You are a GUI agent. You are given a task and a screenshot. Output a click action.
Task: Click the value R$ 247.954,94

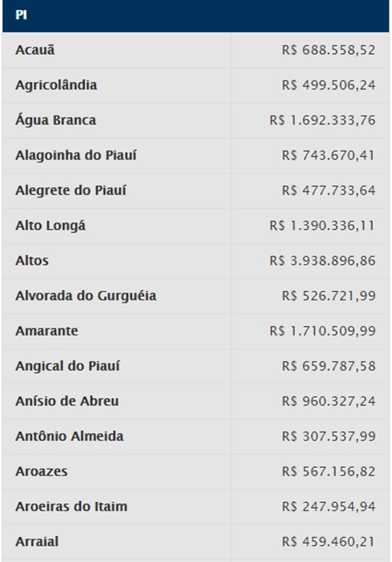(x=329, y=506)
